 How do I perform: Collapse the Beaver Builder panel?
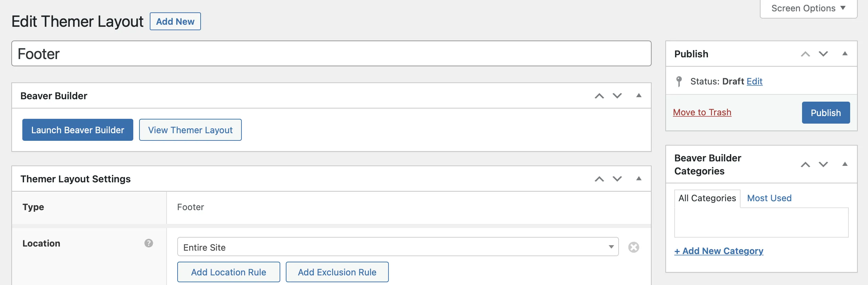[x=639, y=95]
